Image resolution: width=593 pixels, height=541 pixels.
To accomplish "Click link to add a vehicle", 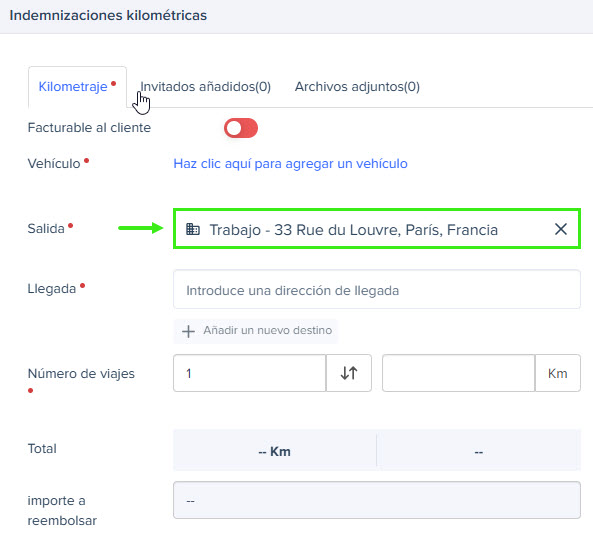I will click(x=290, y=164).
